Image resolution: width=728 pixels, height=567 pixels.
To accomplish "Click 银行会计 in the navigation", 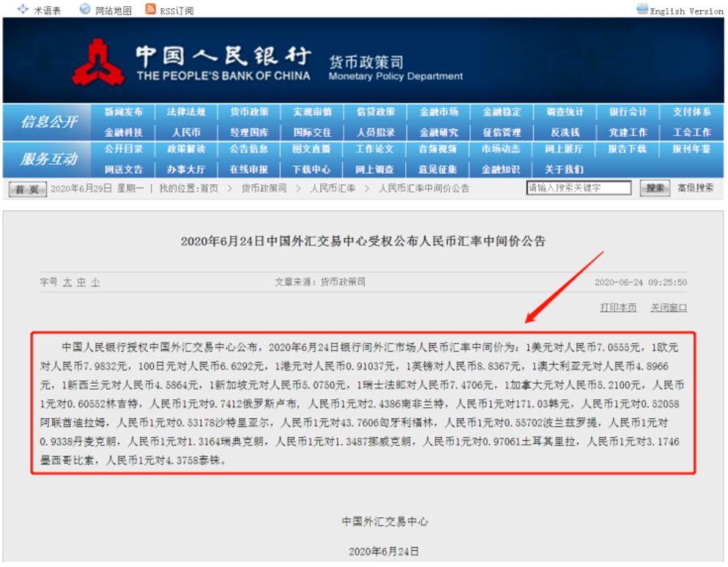I will tap(628, 112).
